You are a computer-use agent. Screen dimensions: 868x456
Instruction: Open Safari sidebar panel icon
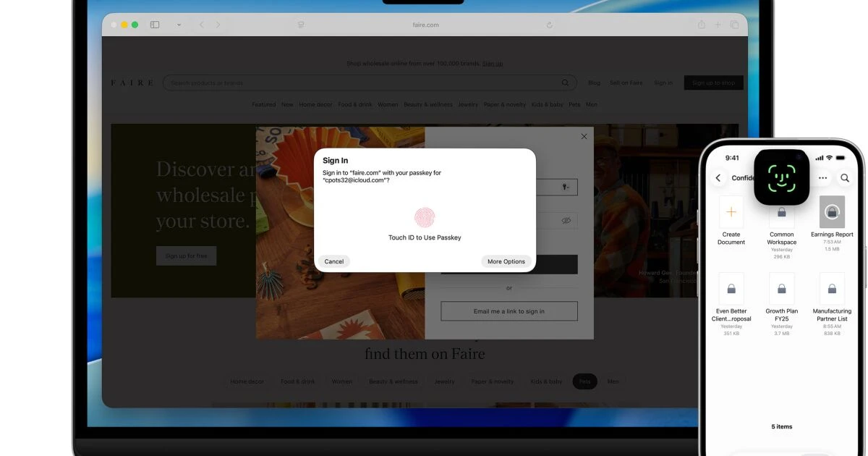(155, 25)
